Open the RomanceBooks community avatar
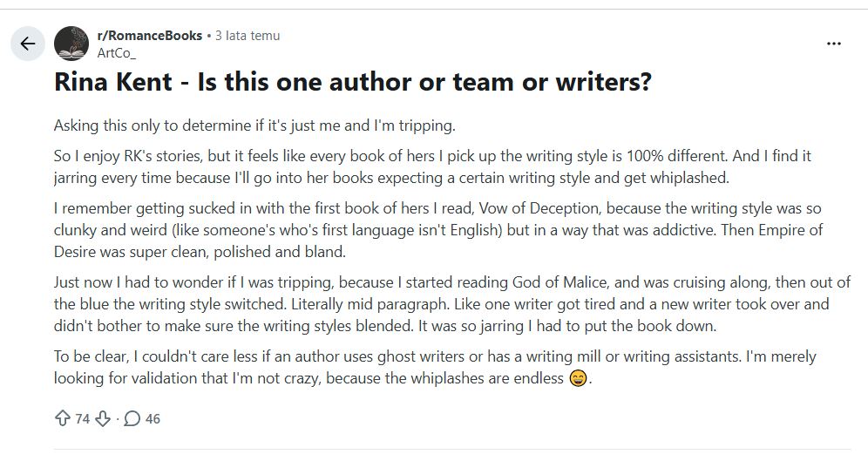The image size is (868, 461). coord(71,44)
